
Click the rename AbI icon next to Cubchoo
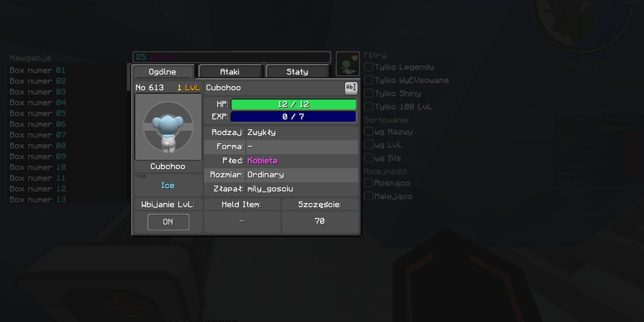point(351,87)
